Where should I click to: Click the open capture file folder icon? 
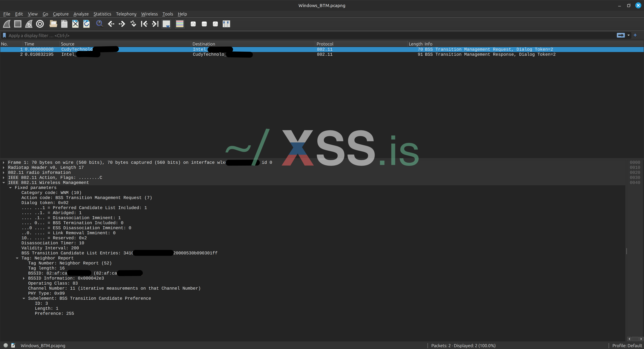(x=53, y=24)
